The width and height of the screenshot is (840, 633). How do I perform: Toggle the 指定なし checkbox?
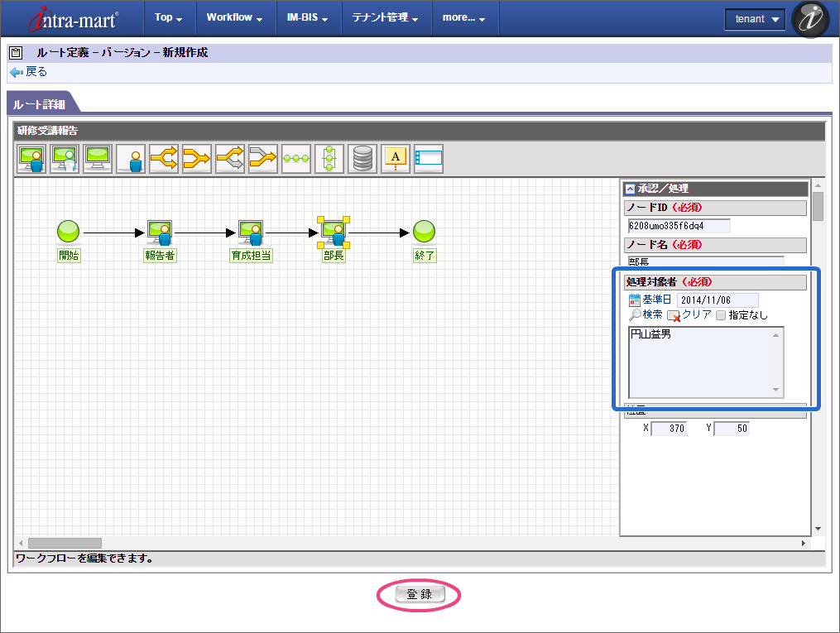tap(721, 315)
